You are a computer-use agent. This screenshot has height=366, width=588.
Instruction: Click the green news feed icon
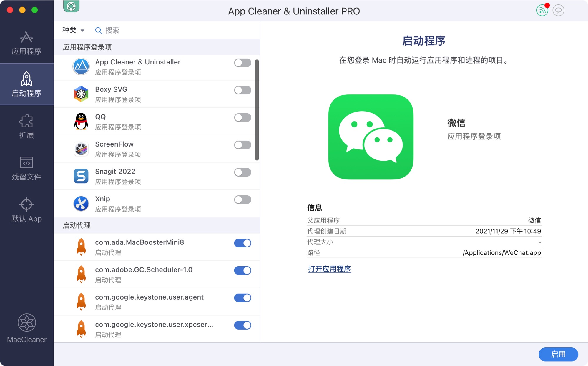542,11
